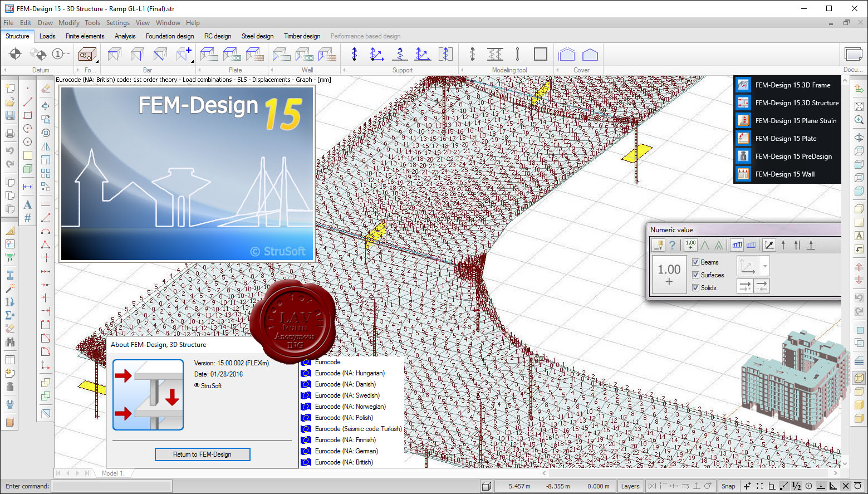Switch to the Loads tab

(x=47, y=36)
